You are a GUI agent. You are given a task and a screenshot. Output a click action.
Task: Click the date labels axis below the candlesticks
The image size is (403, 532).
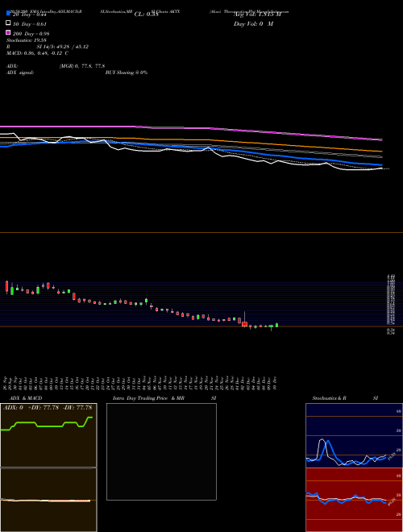(x=141, y=383)
